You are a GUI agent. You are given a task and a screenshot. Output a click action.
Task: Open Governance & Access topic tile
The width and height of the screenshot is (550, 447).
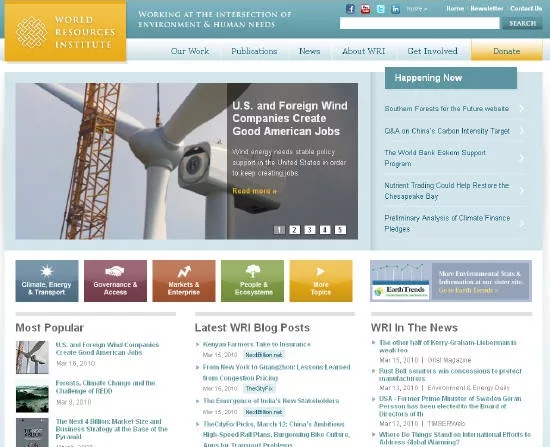pos(115,281)
